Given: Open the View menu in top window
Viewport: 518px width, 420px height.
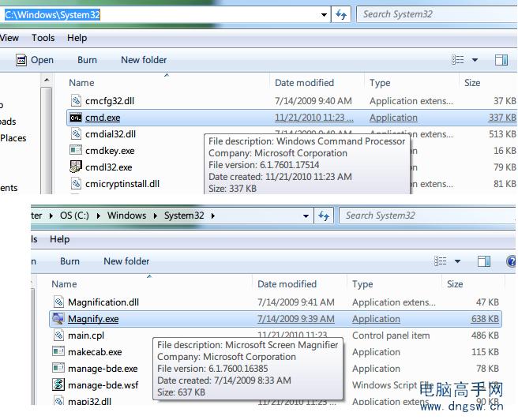Looking at the screenshot, I should point(9,38).
